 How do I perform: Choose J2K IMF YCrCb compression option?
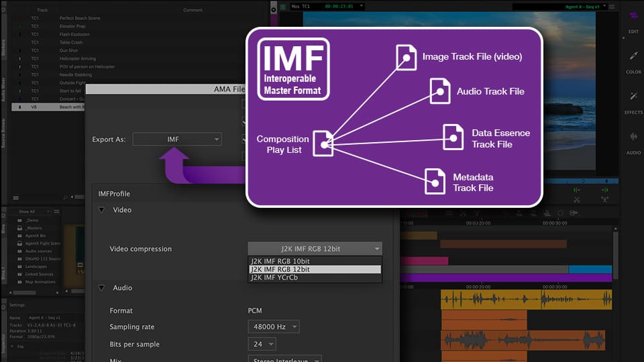314,278
